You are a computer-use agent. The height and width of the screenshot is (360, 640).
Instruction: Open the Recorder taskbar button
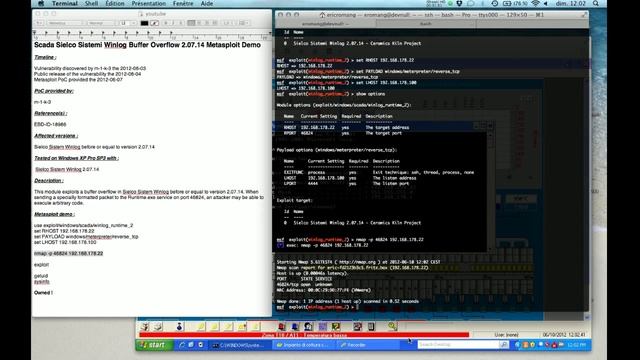367,345
